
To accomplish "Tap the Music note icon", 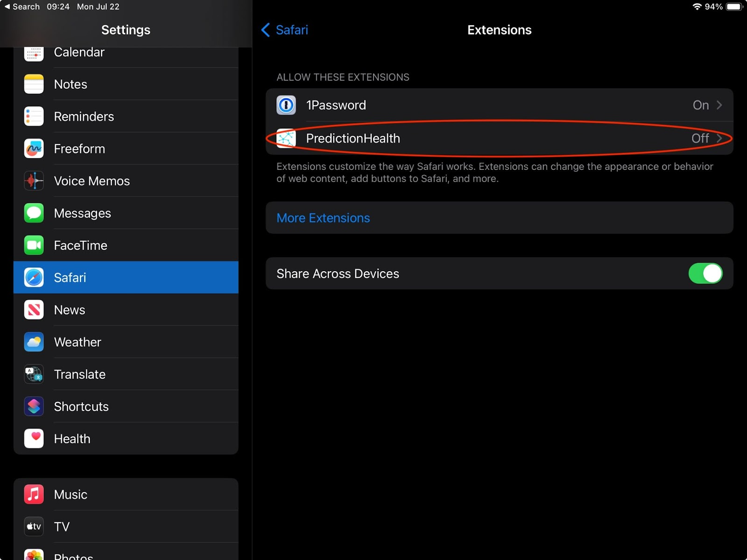I will tap(34, 494).
